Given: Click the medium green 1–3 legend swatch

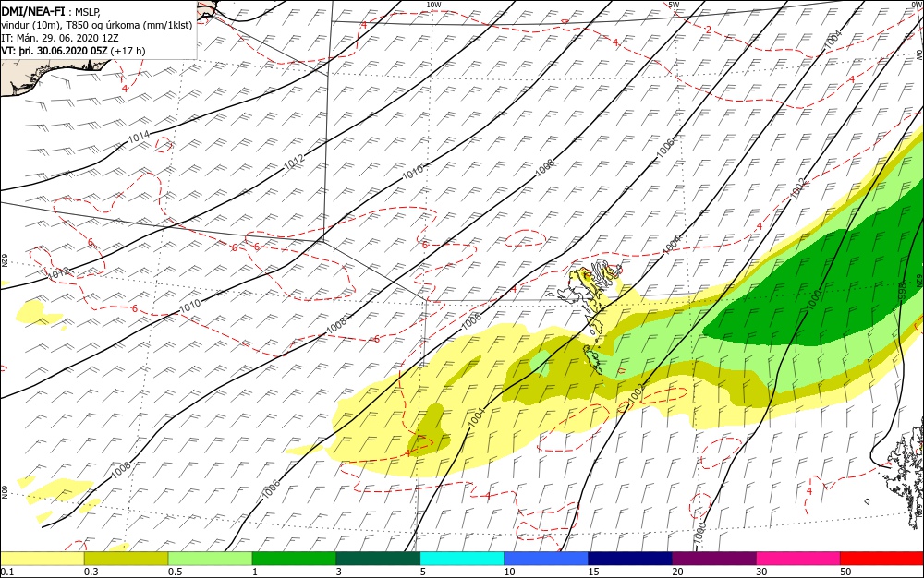Looking at the screenshot, I should 294,559.
